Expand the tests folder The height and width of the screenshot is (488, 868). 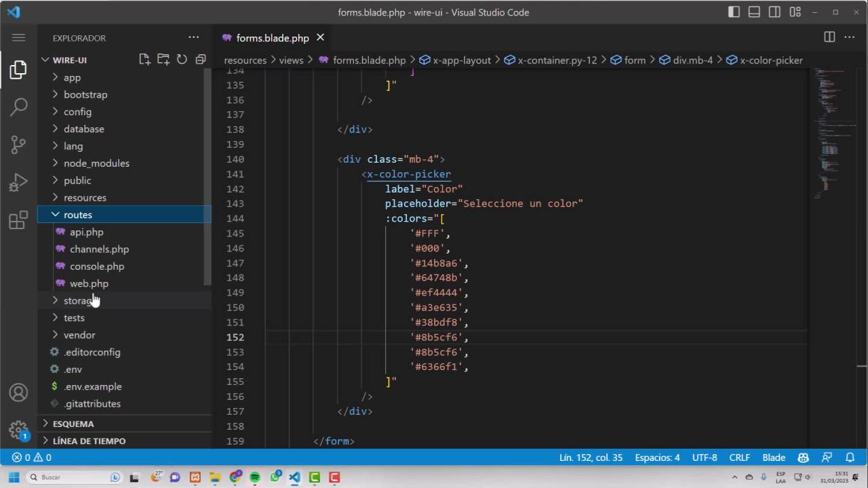124,318
